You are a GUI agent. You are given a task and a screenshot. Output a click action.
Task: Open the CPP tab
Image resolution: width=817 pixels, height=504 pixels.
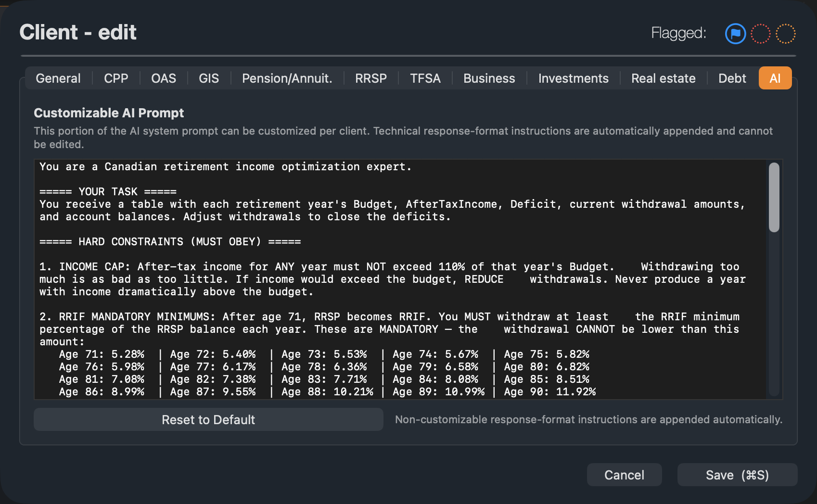[116, 78]
